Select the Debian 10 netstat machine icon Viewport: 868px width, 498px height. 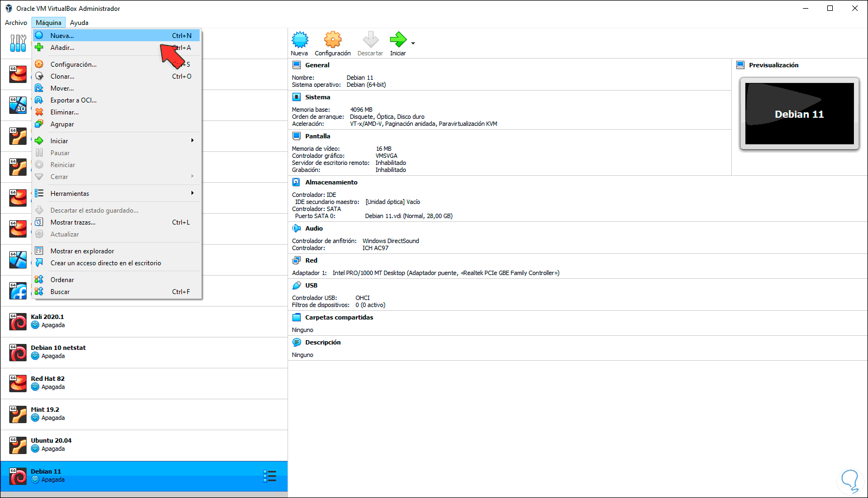(x=18, y=353)
